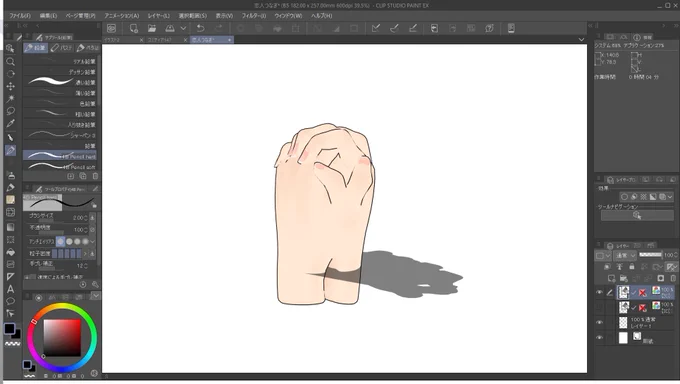Select the Correct line tool

(10, 313)
